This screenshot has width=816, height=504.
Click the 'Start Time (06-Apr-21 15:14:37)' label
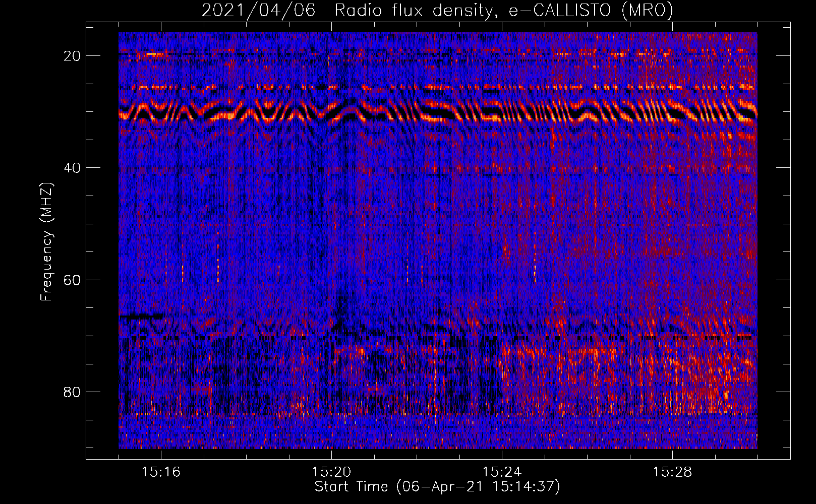coord(437,487)
